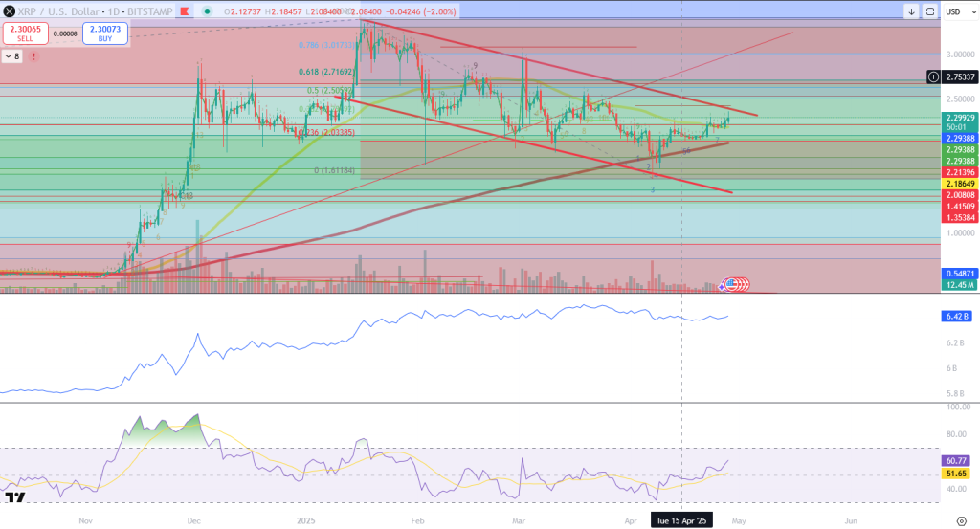Click the Mar label on time axis

[x=518, y=521]
